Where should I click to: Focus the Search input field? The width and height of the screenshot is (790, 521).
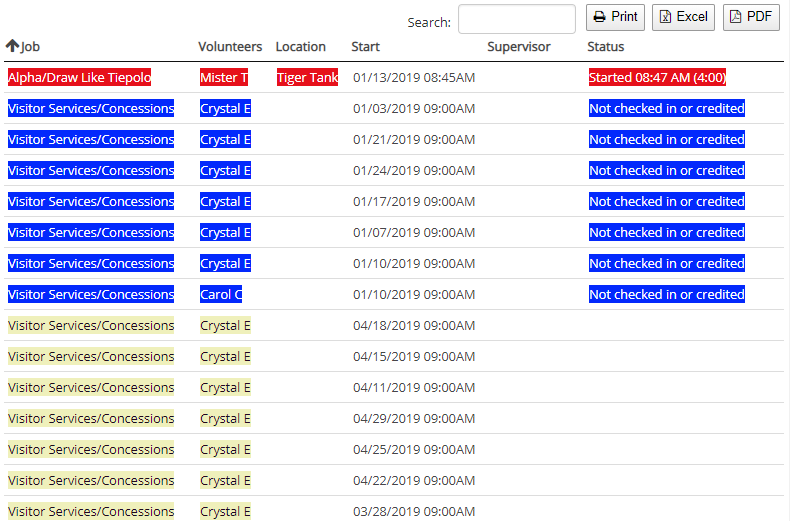[516, 20]
